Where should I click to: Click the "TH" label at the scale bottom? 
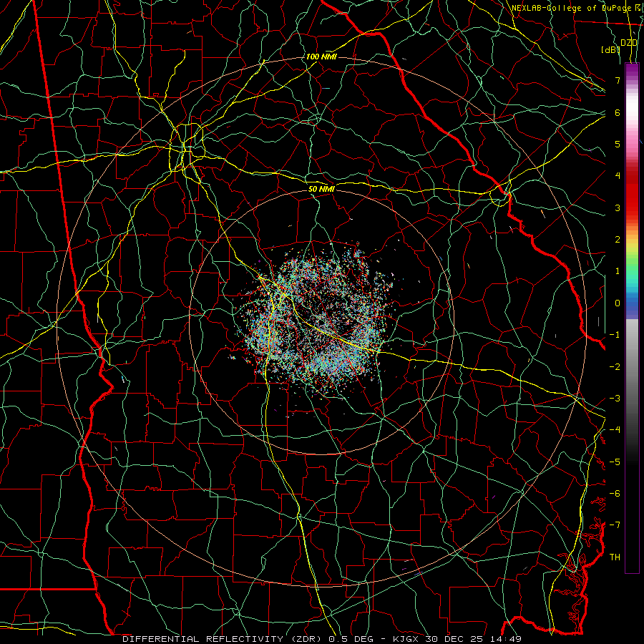click(615, 557)
